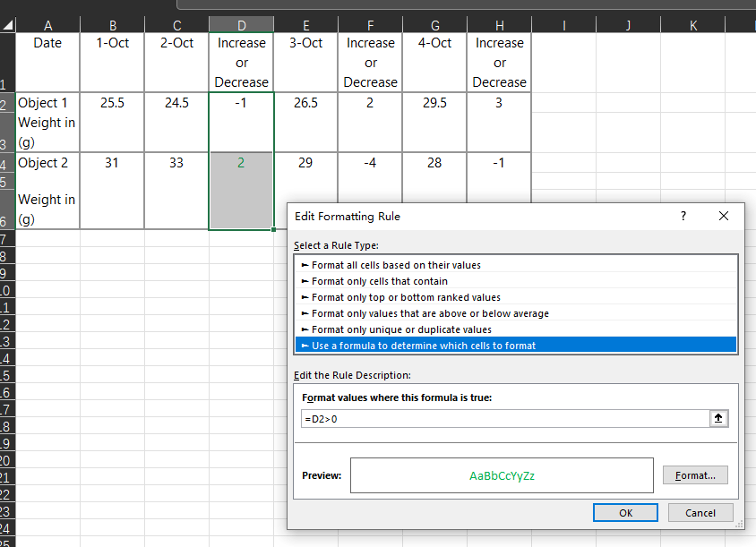This screenshot has width=756, height=547.
Task: Click the help question mark in dialog
Action: click(x=683, y=216)
